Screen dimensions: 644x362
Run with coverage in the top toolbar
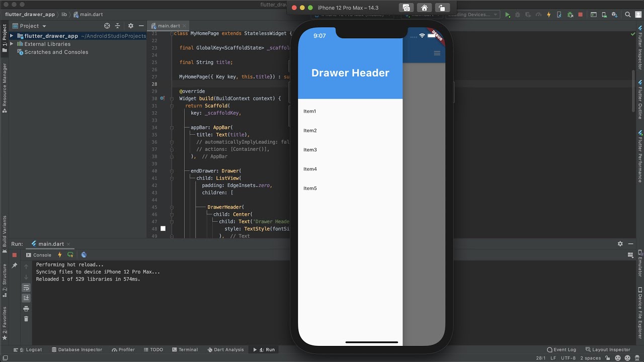pyautogui.click(x=528, y=15)
